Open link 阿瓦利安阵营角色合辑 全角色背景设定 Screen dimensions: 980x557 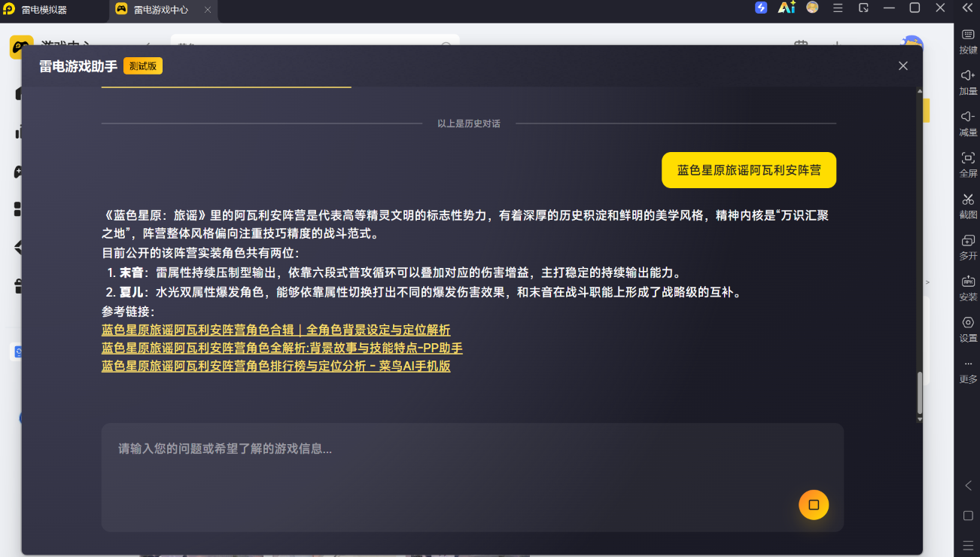pos(275,330)
